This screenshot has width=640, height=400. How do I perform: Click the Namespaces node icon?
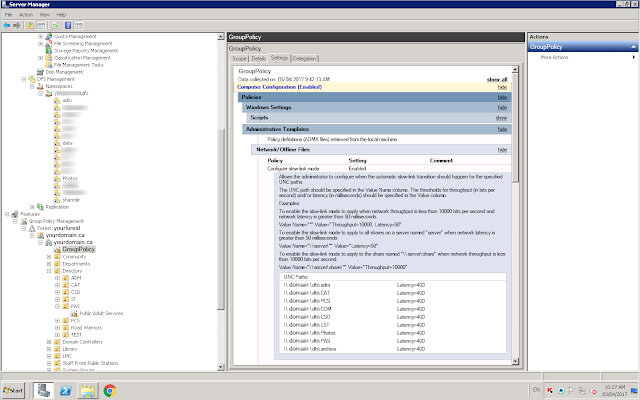(x=40, y=86)
